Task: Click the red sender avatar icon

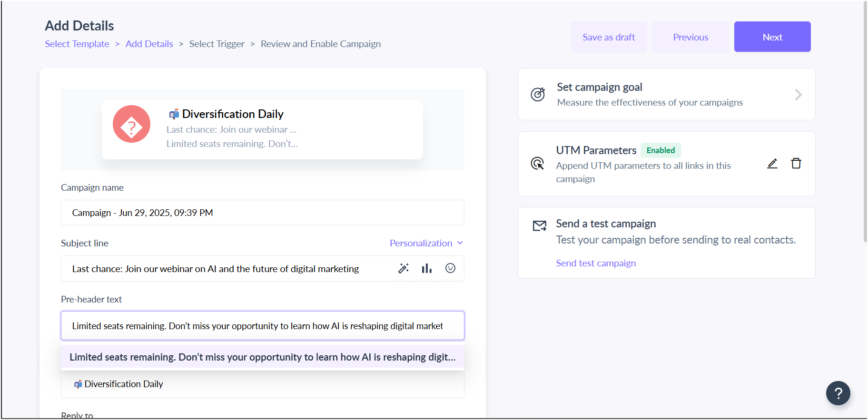Action: tap(131, 124)
